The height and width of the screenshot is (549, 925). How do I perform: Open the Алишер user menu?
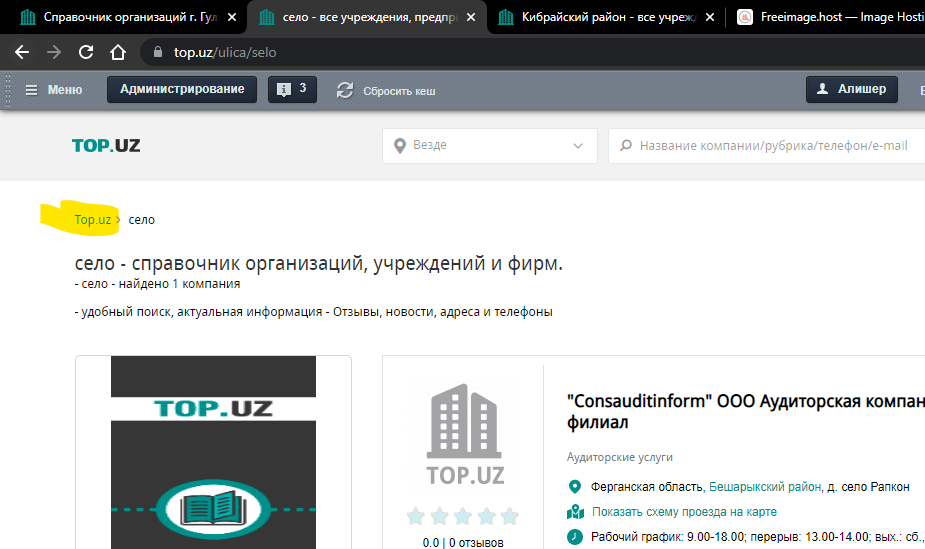coord(852,89)
